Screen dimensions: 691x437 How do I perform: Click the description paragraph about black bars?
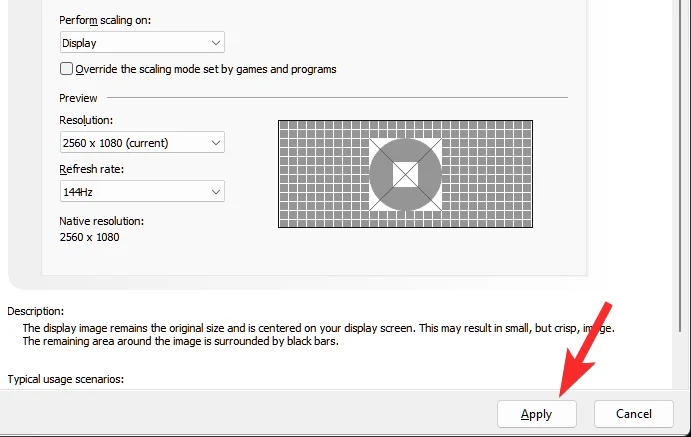[x=318, y=334]
